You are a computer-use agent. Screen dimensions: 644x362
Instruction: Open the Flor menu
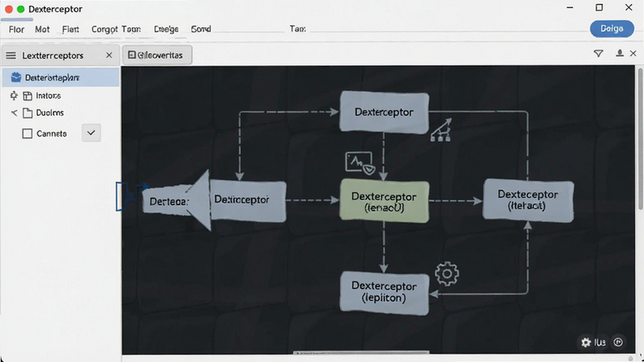click(x=16, y=29)
